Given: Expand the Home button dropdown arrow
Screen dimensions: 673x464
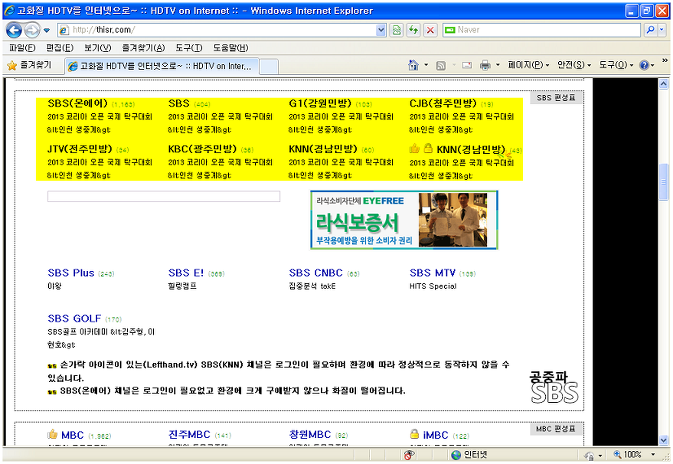Looking at the screenshot, I should (426, 65).
